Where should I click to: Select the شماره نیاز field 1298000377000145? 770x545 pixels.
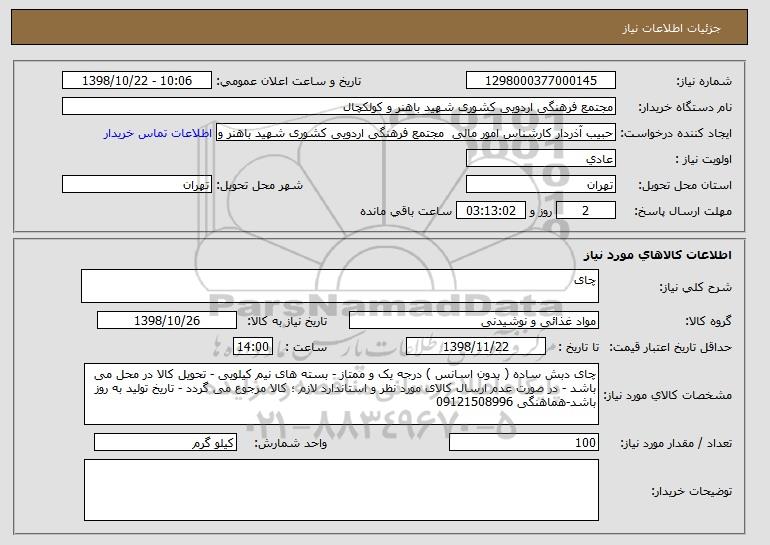pyautogui.click(x=541, y=81)
